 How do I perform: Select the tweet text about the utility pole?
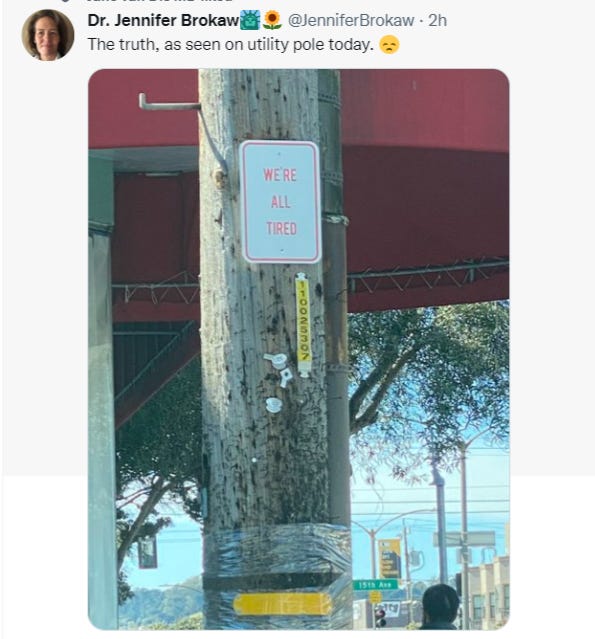tap(231, 44)
